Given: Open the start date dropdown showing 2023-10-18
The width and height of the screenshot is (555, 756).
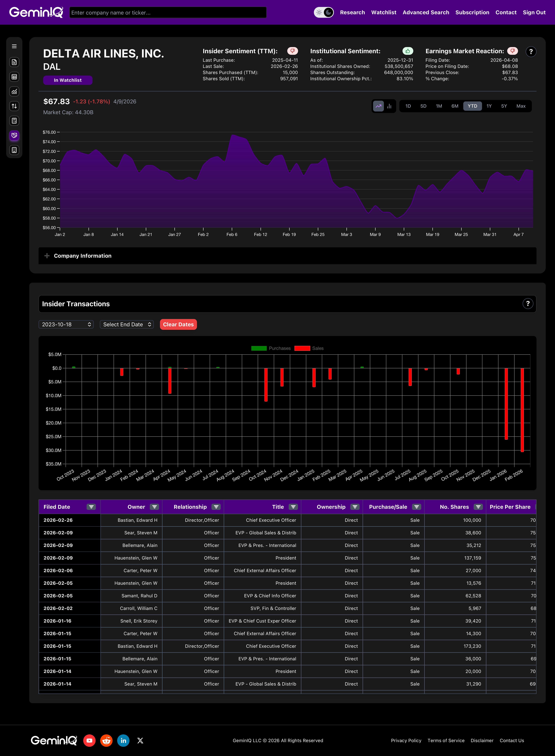Looking at the screenshot, I should pyautogui.click(x=66, y=324).
